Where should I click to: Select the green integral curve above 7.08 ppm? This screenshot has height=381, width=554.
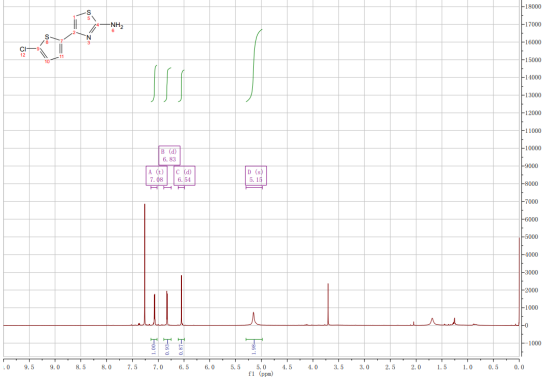click(154, 84)
